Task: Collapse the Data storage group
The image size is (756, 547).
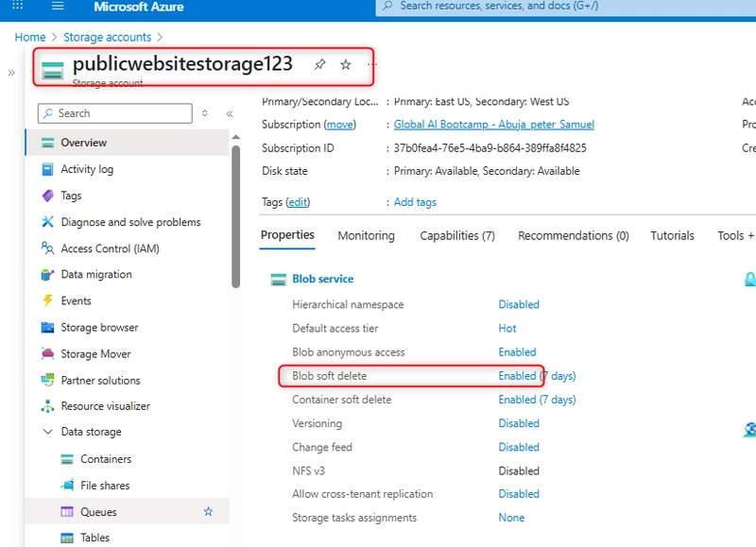Action: [48, 432]
